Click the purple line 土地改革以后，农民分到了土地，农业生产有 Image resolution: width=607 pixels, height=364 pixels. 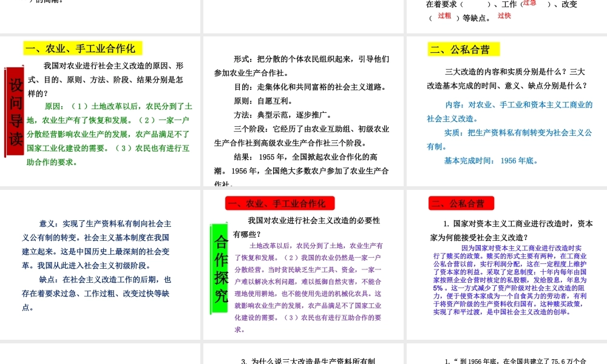[x=316, y=246]
